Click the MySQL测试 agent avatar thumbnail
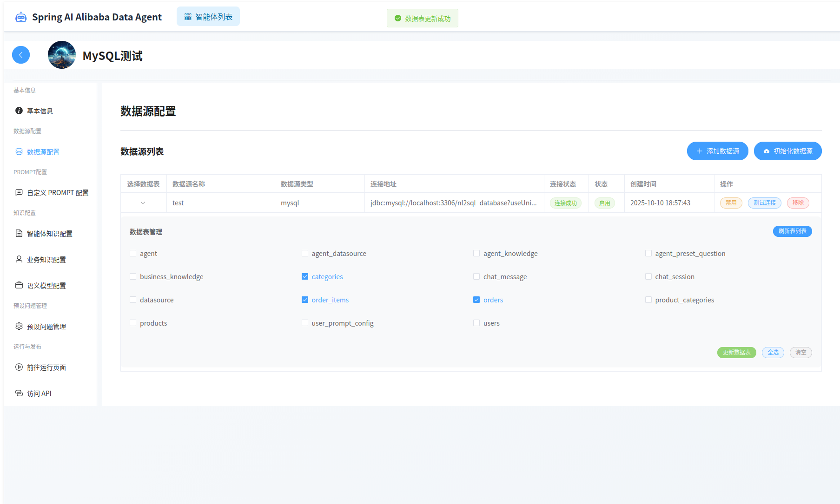This screenshot has width=840, height=504. point(62,55)
